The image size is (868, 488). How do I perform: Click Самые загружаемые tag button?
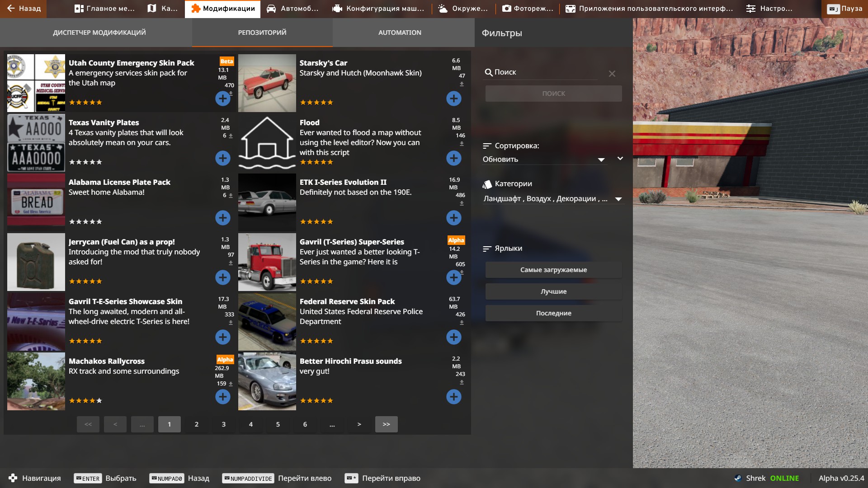(x=553, y=270)
